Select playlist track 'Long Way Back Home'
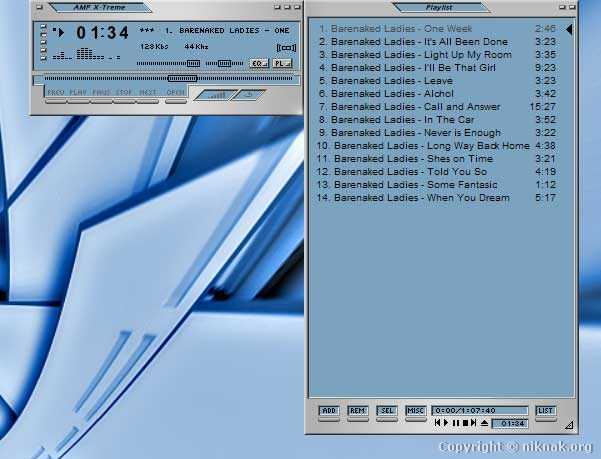 [437, 146]
